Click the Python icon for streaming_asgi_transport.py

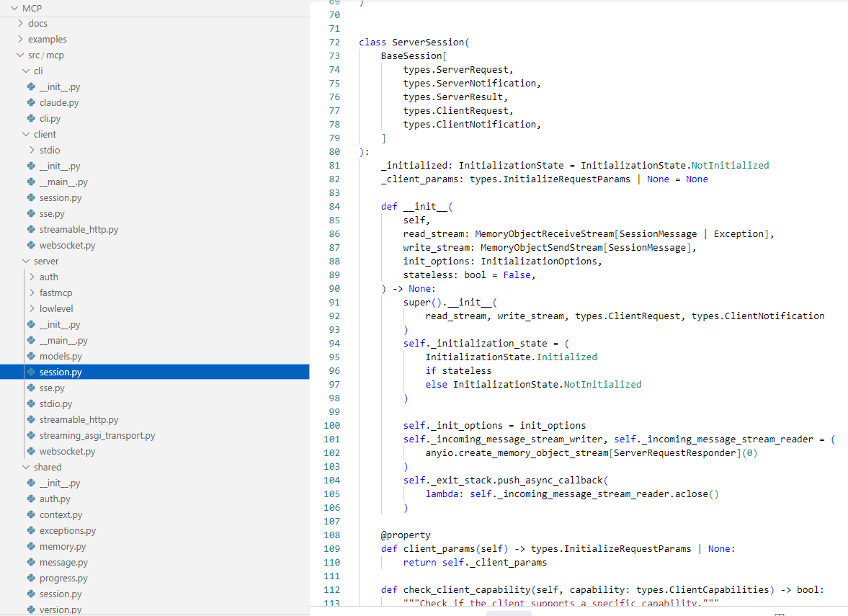click(x=31, y=436)
